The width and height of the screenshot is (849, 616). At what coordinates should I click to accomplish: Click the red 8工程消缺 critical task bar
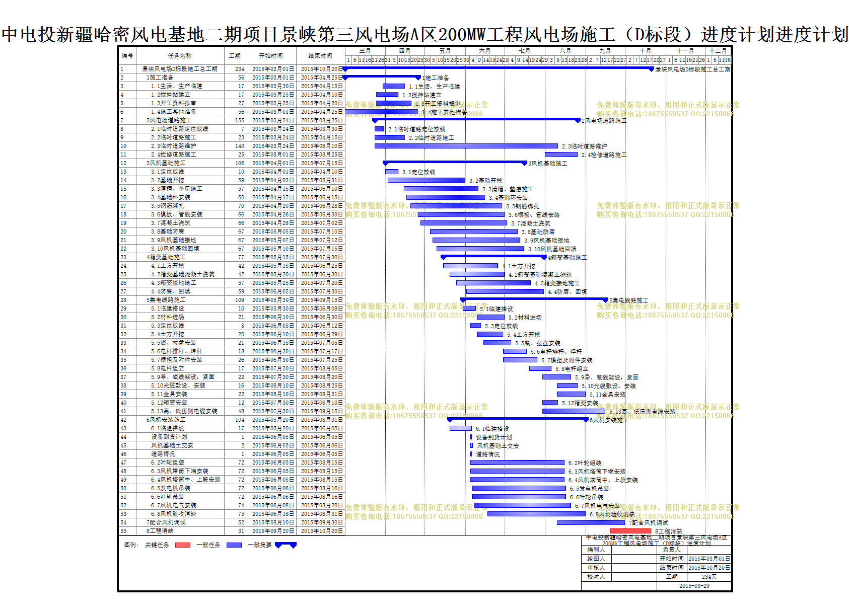pos(630,531)
